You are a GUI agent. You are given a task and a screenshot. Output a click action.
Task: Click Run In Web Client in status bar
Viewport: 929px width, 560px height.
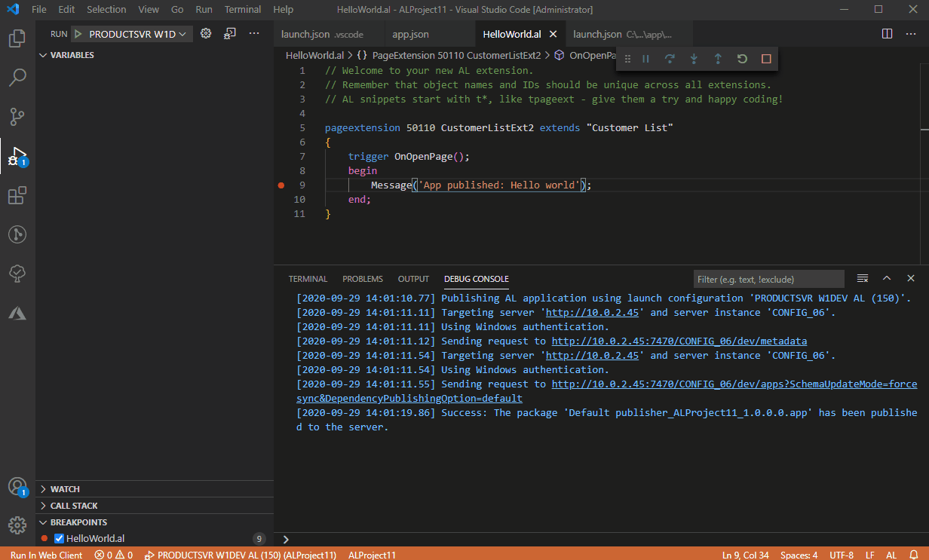[x=45, y=555]
